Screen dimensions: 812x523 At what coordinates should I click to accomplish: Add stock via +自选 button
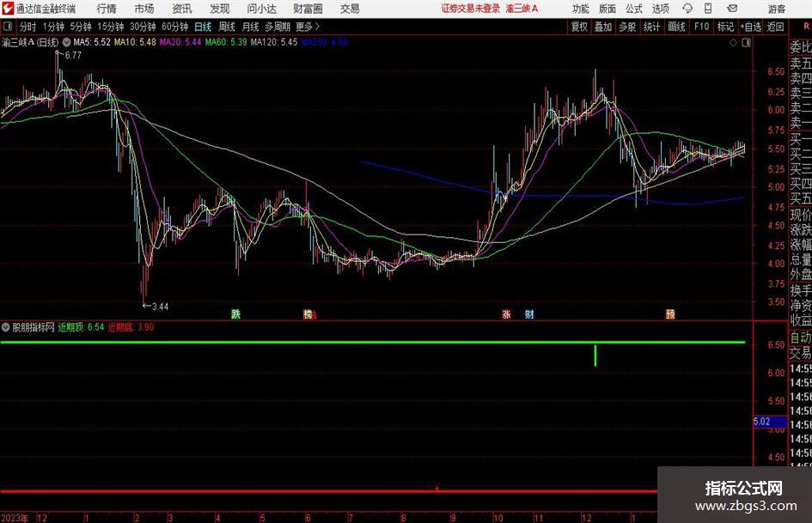pyautogui.click(x=751, y=27)
